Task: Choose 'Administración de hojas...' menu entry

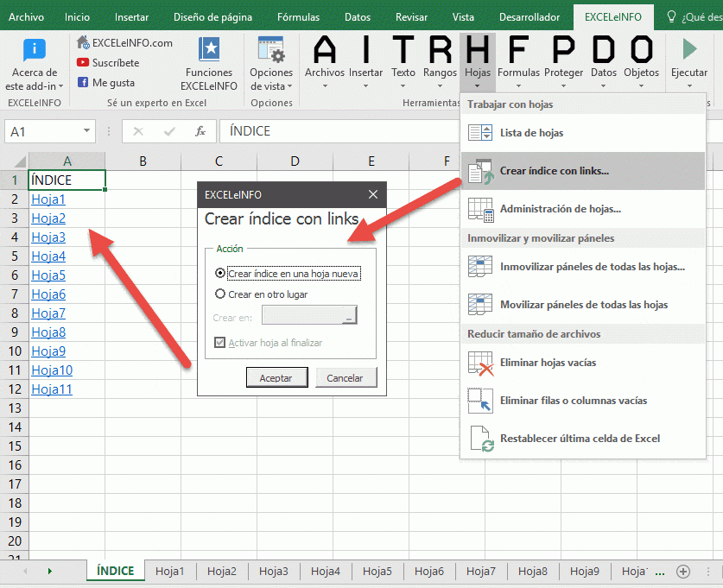Action: pyautogui.click(x=560, y=209)
